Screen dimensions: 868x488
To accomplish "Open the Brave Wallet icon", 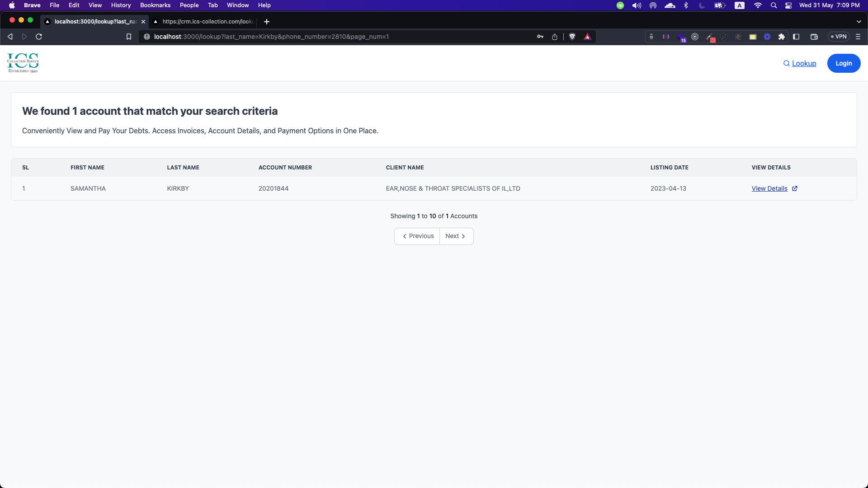I will tap(814, 37).
